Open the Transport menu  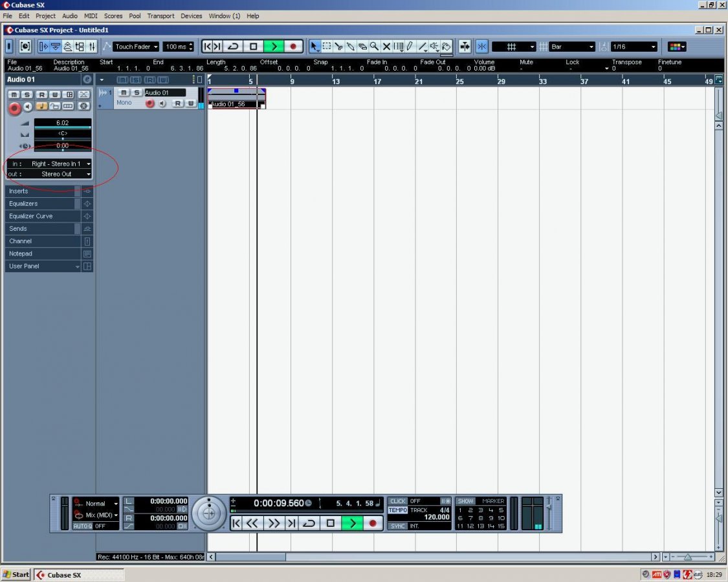(160, 16)
